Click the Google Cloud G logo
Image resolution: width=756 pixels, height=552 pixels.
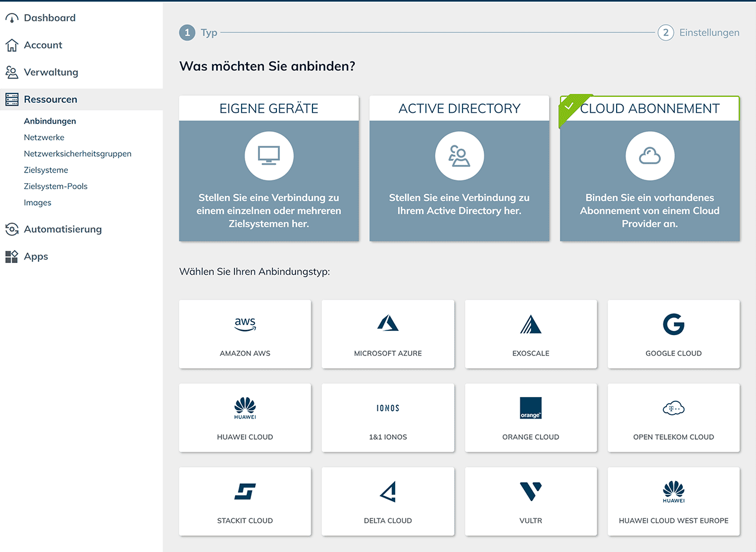(x=673, y=324)
